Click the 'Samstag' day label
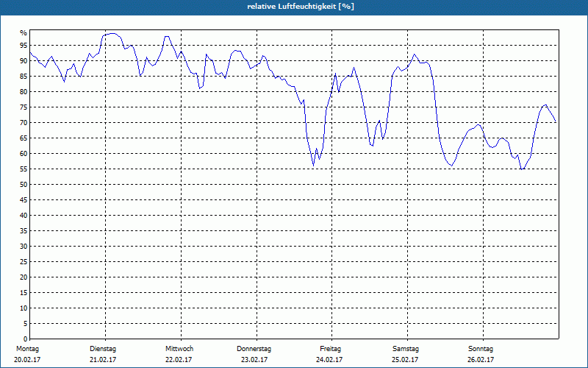The image size is (588, 368). (406, 349)
